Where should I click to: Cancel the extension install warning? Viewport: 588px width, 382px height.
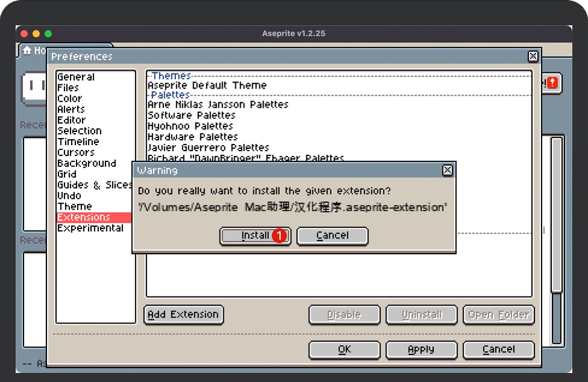click(332, 236)
